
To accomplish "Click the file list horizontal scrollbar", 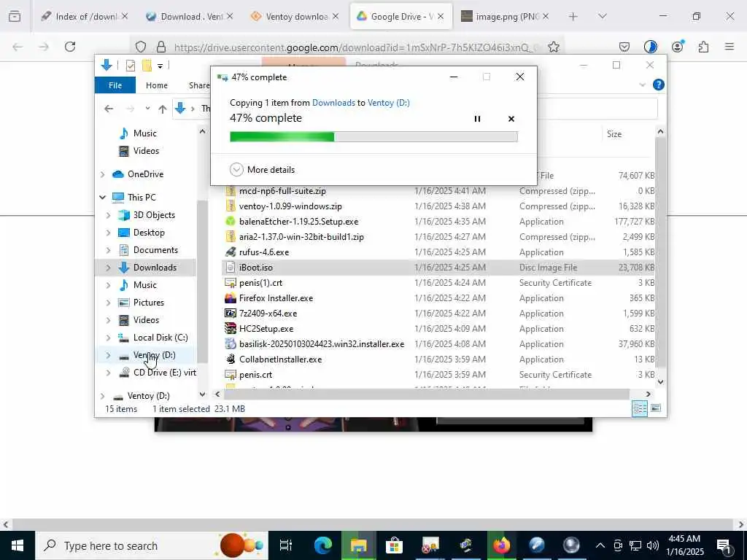I will pos(426,394).
